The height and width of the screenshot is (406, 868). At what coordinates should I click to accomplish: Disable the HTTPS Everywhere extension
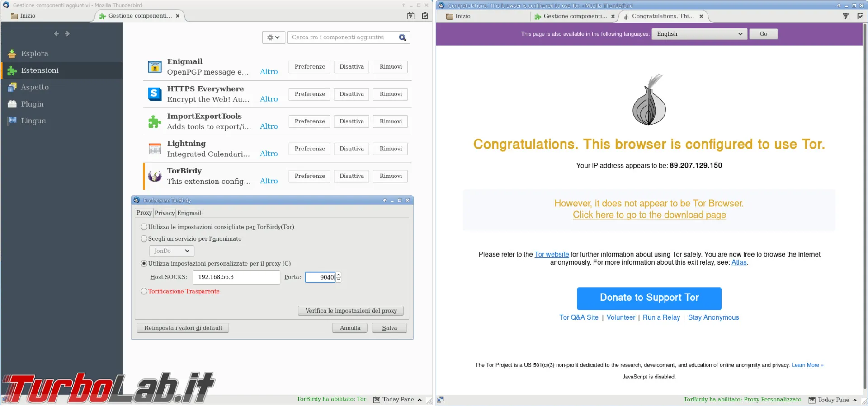352,94
